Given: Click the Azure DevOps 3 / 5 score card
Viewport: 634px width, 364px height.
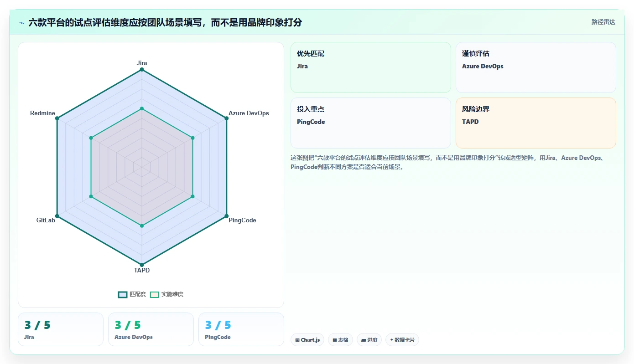Looking at the screenshot, I should tap(151, 329).
